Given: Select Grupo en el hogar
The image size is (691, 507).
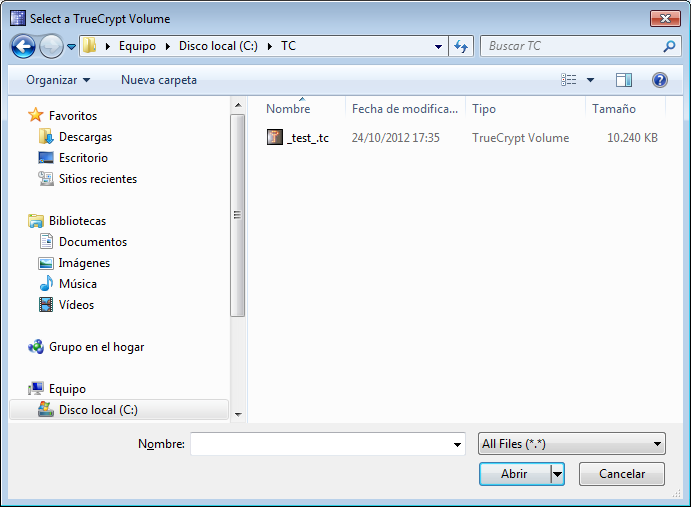Looking at the screenshot, I should pos(97,347).
